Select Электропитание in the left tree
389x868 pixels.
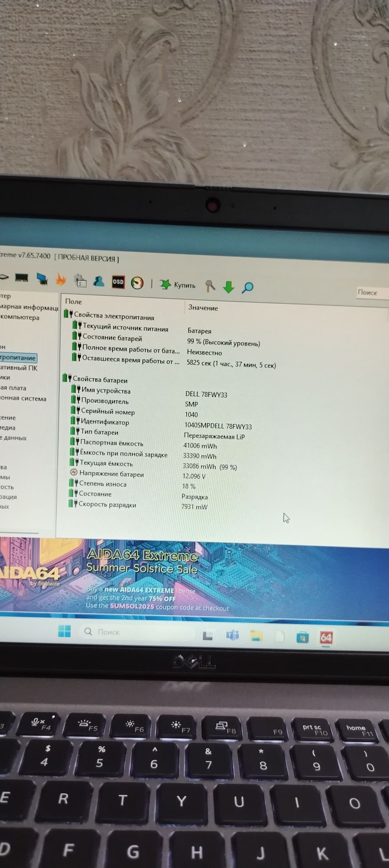tap(18, 358)
